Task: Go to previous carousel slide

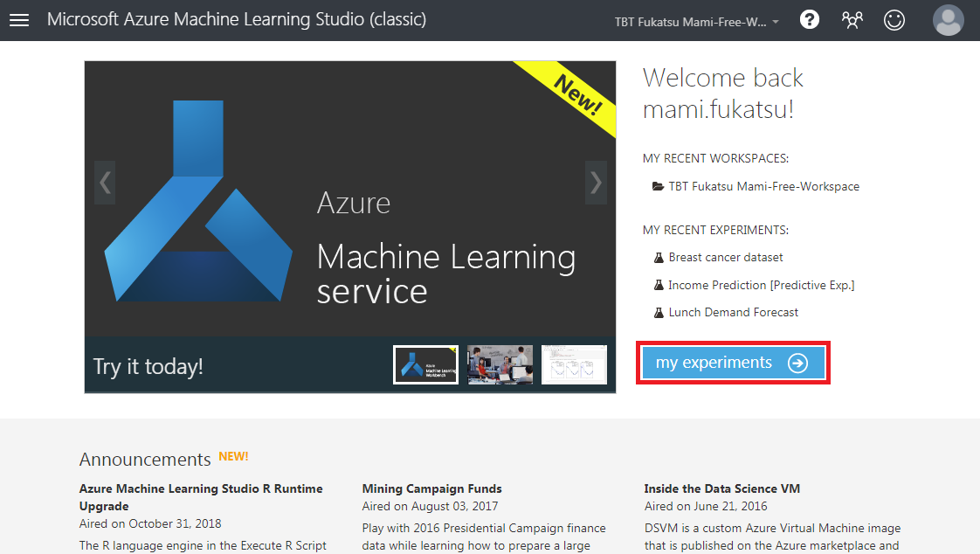Action: 105,183
